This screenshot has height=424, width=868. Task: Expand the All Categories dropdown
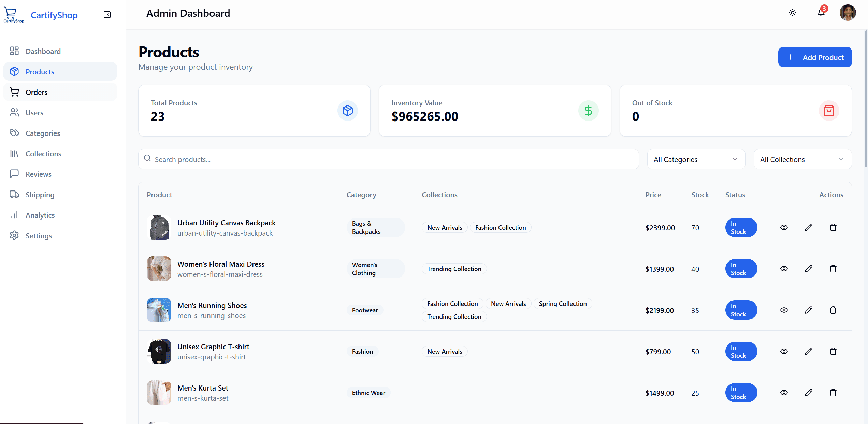tap(696, 159)
